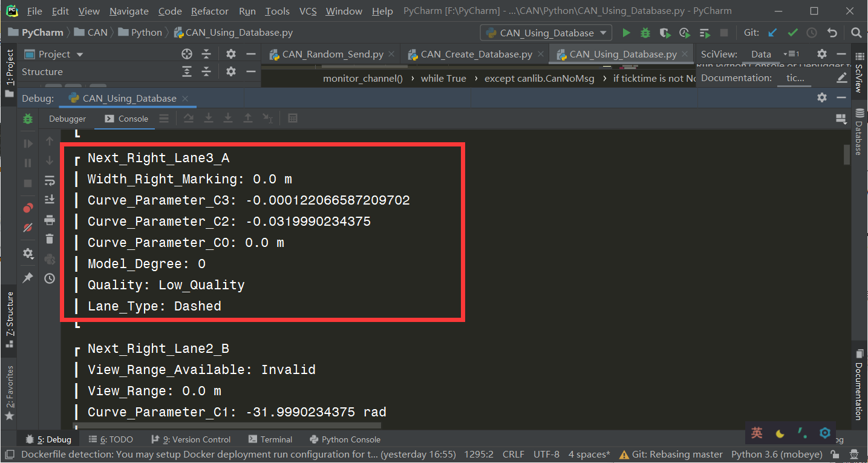
Task: Rerun the debug session from the left toolbar
Action: (28, 119)
